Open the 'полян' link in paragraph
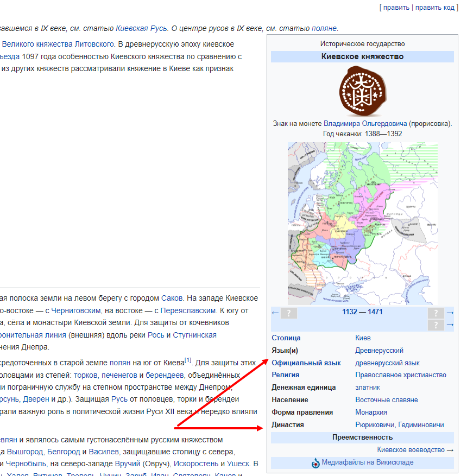This screenshot has width=467, height=476. click(x=119, y=363)
